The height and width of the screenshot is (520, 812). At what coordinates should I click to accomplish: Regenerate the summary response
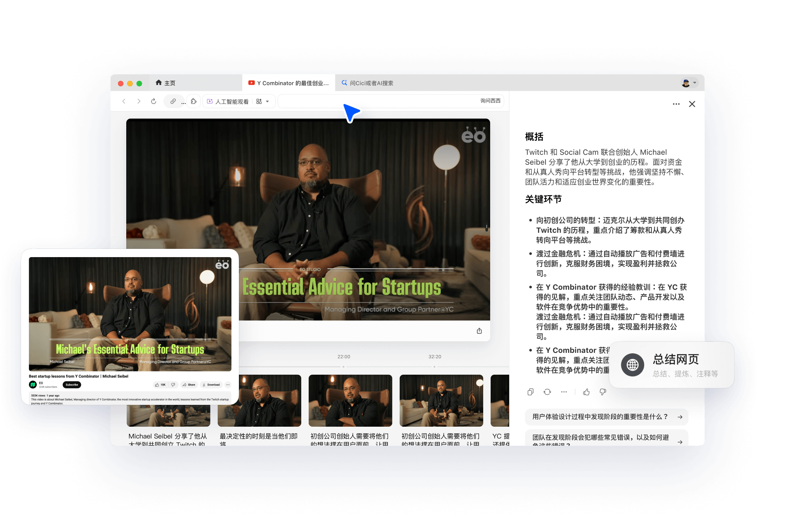pos(547,392)
